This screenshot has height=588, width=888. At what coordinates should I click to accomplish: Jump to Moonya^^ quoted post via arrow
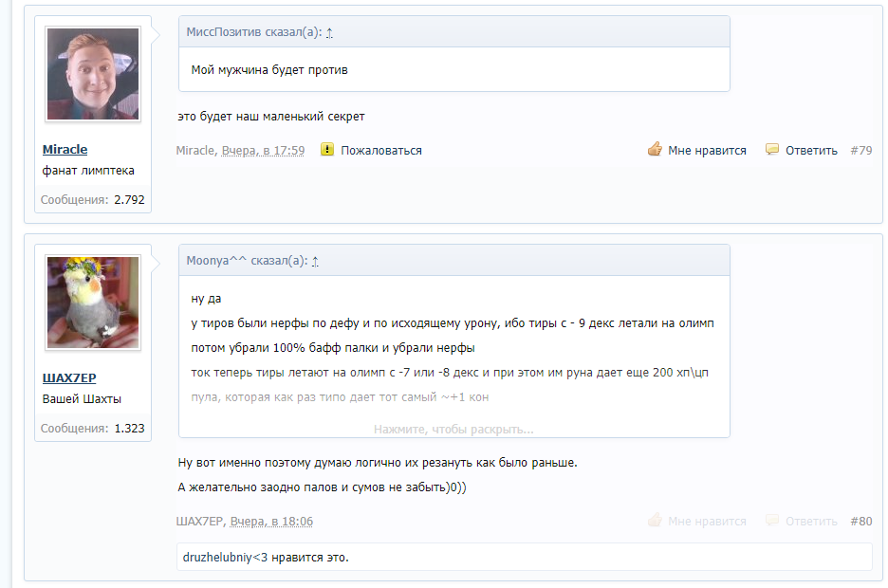315,262
